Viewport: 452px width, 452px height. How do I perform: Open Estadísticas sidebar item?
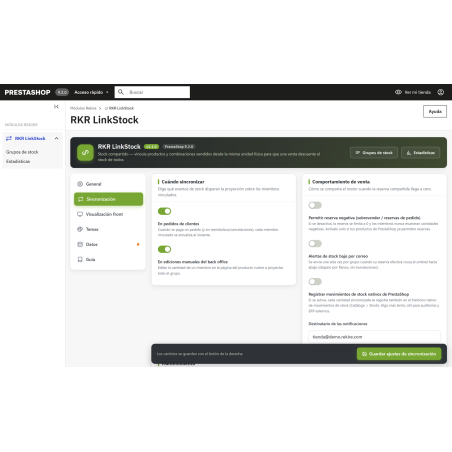tap(18, 161)
